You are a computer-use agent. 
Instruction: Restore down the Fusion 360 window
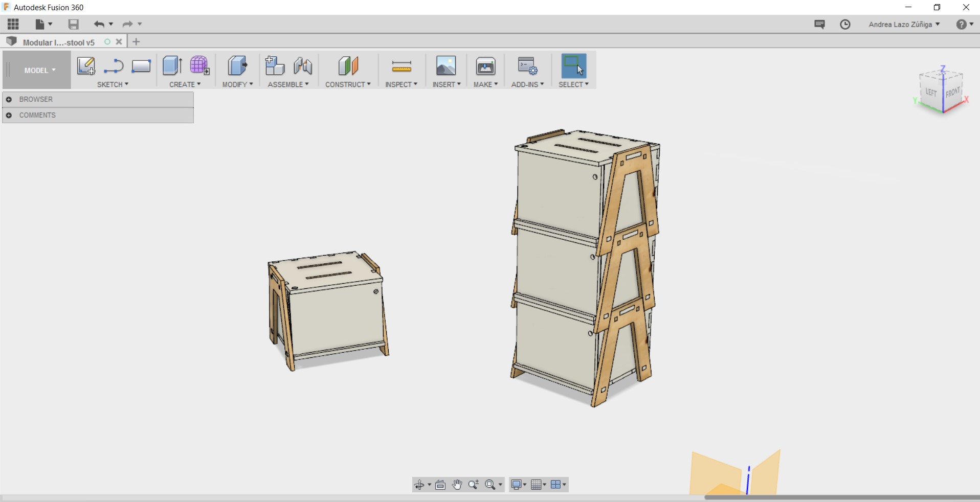tap(937, 7)
